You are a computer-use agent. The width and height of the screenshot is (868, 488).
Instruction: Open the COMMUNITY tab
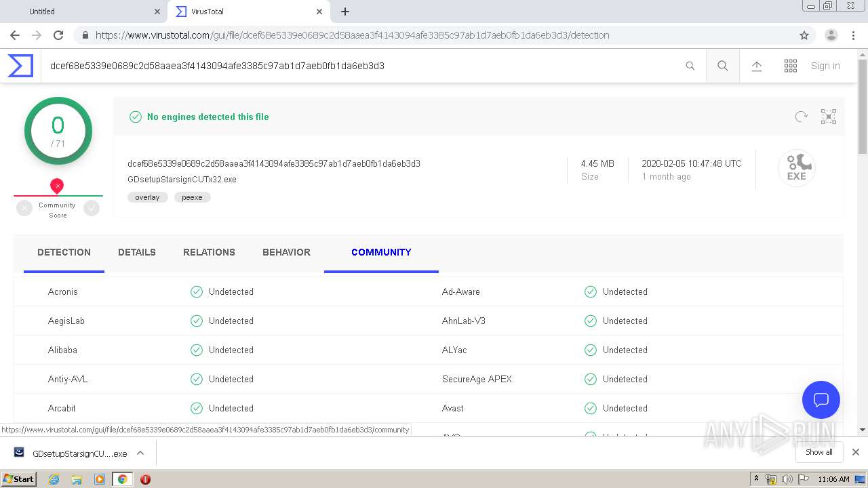(381, 252)
